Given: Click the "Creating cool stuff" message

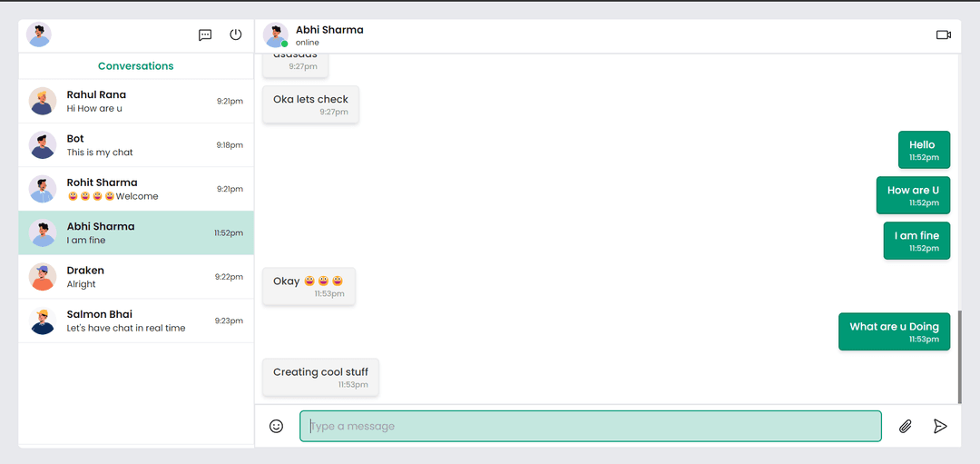Looking at the screenshot, I should pyautogui.click(x=320, y=377).
